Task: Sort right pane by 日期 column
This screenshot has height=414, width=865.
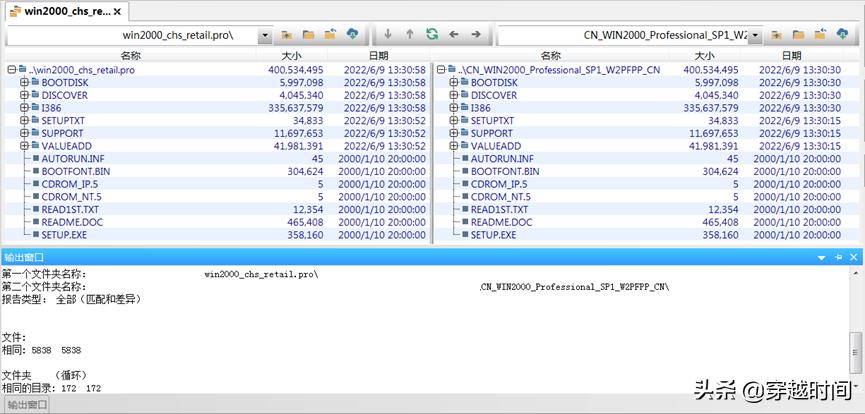Action: [x=792, y=56]
